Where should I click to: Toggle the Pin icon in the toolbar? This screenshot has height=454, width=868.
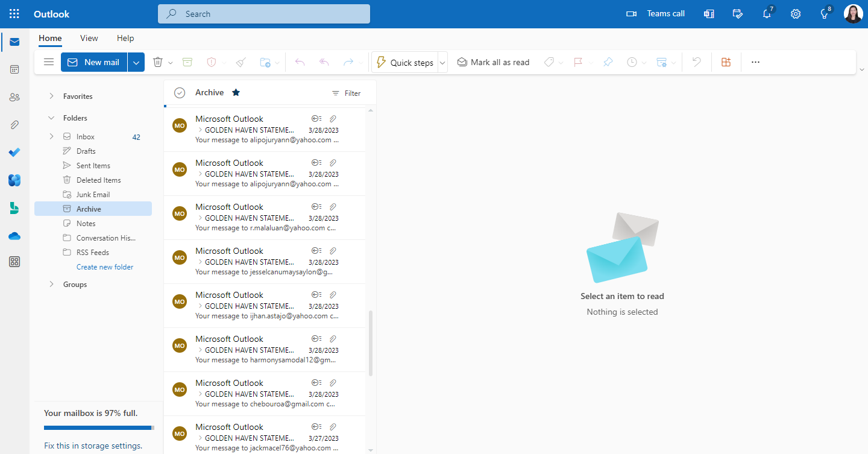608,62
